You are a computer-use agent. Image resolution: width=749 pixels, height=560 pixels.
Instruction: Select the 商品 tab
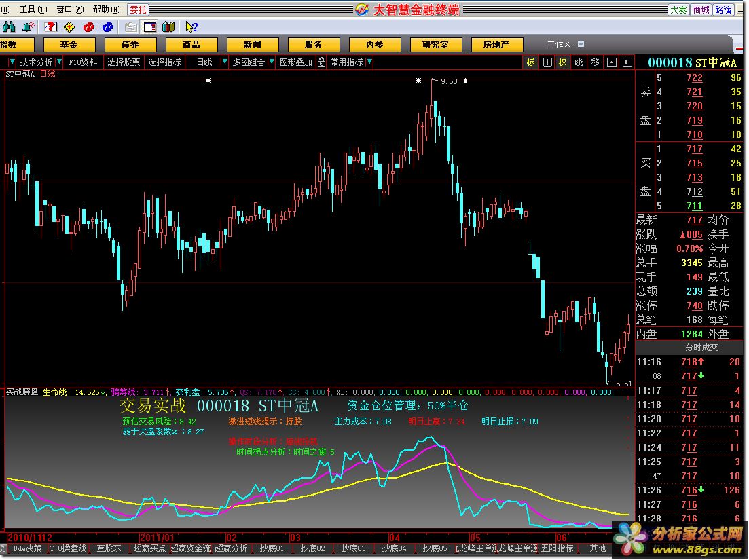tap(191, 44)
